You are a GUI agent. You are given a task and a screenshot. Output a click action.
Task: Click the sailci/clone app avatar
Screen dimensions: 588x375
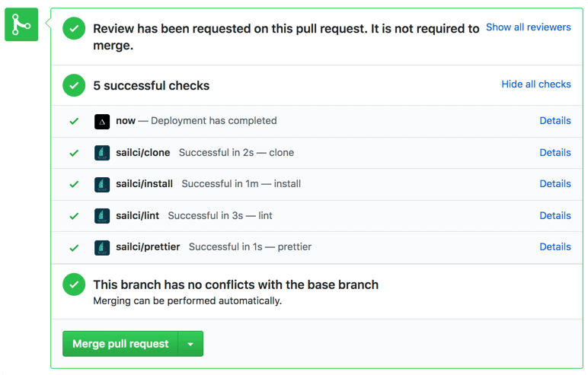pos(102,153)
